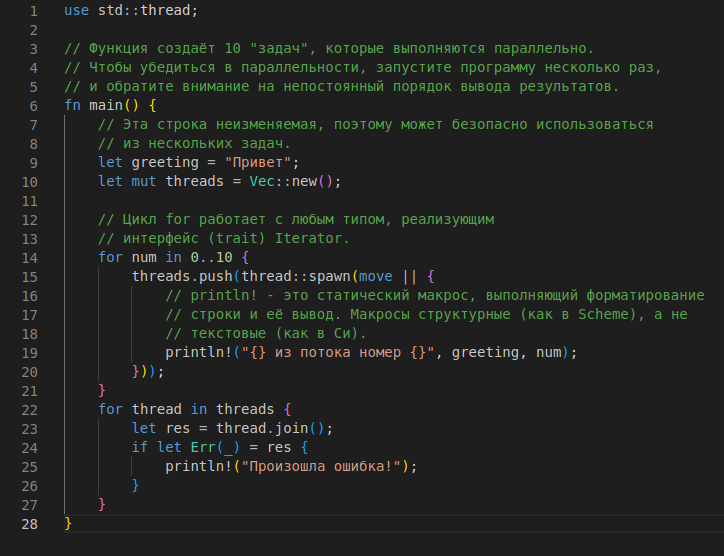This screenshot has height=556, width=724.
Task: Click line number 22 in gutter
Action: click(30, 410)
